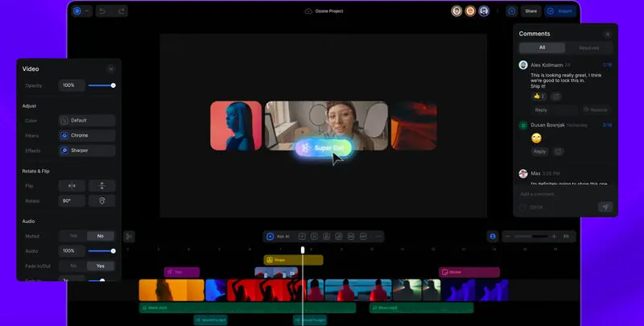Switch to the Resolved comments tab

pos(589,47)
